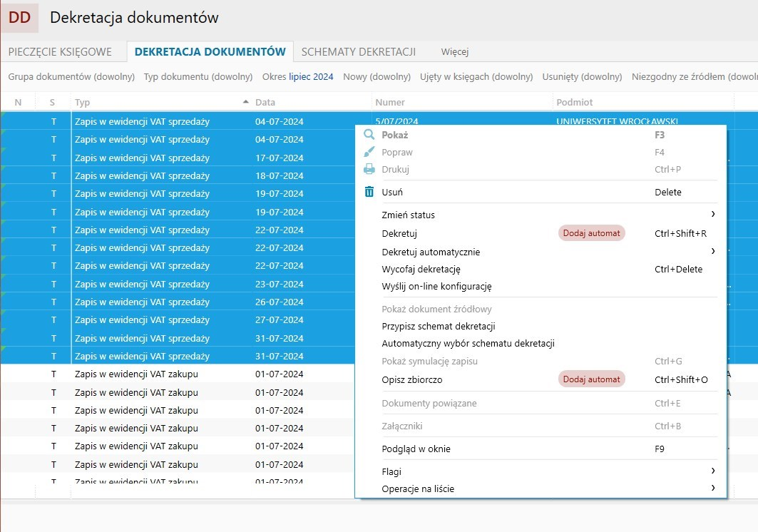Screen dimensions: 758x532
Task: Open the Więcej tab menu
Action: point(454,51)
